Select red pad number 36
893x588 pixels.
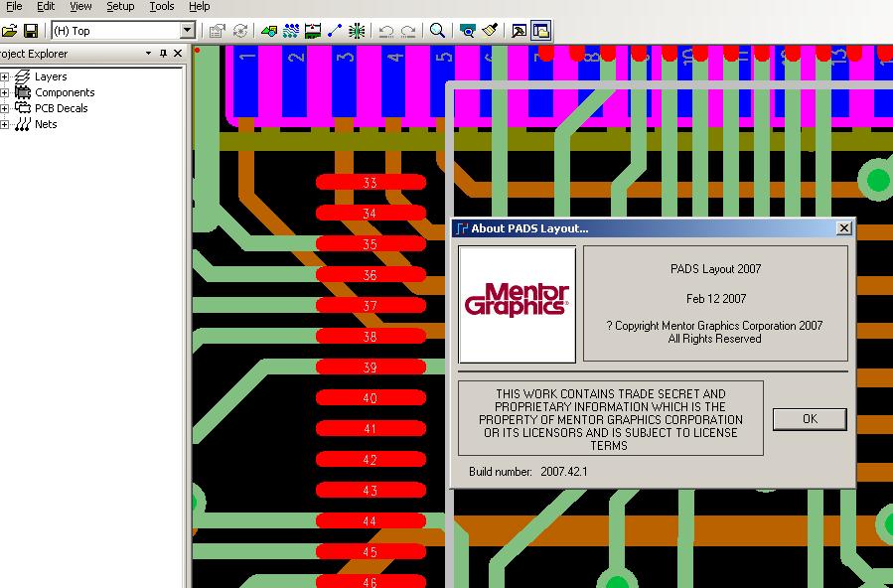(371, 274)
